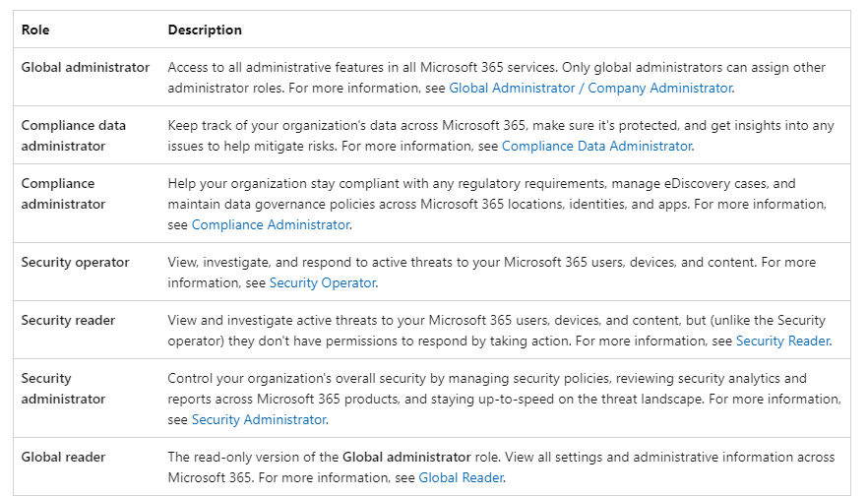Open the Security Operator link
The height and width of the screenshot is (496, 868).
point(323,282)
